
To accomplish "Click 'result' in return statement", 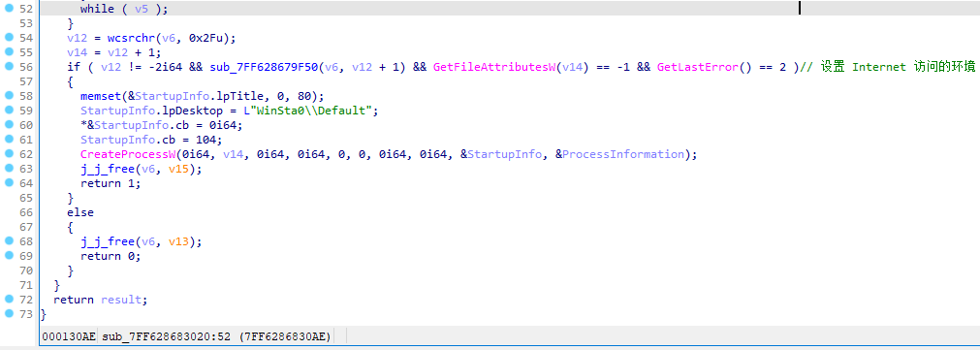I will click(x=120, y=300).
